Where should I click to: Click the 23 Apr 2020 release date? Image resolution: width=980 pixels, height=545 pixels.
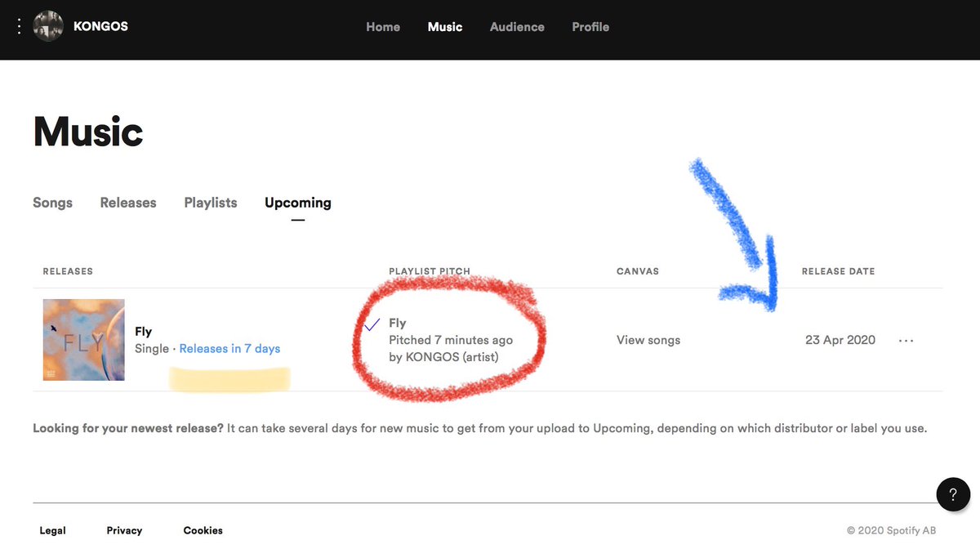840,340
